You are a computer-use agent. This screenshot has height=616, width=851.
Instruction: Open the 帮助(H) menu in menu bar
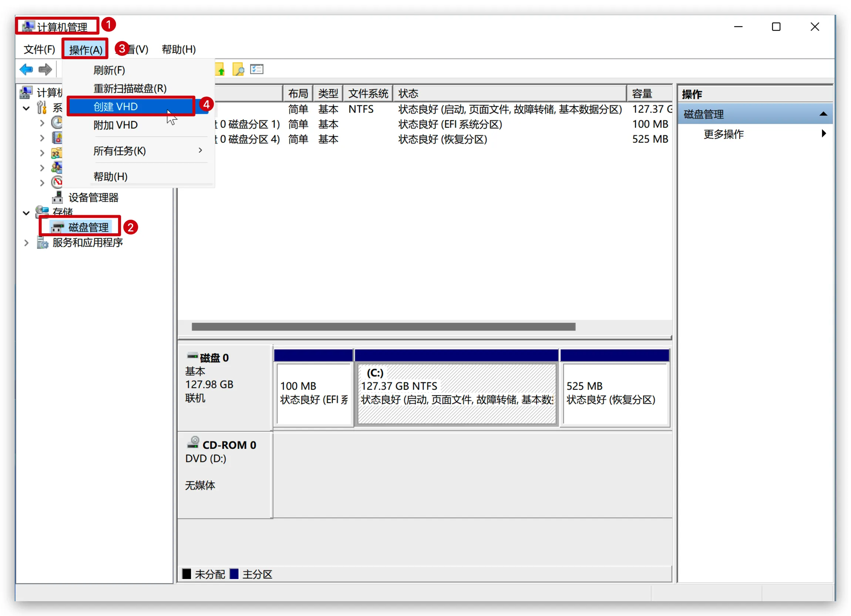click(x=179, y=50)
